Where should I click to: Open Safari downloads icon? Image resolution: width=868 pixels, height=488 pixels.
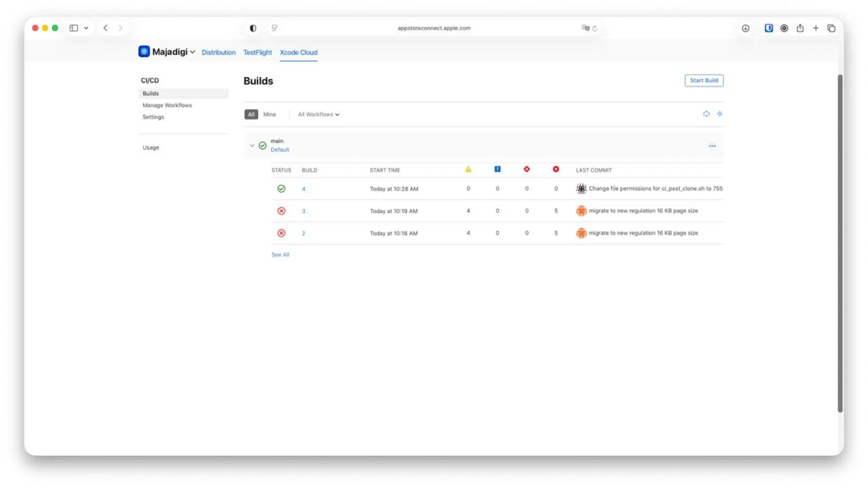tap(745, 28)
